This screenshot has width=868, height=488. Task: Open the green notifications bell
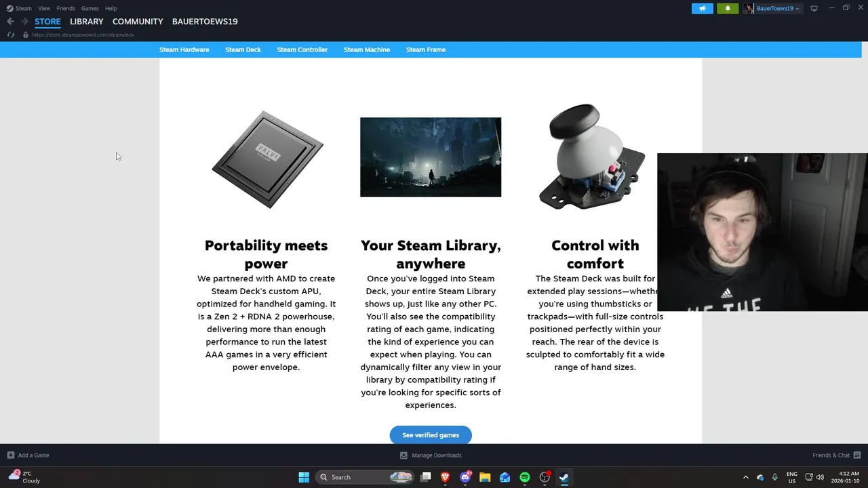[x=728, y=8]
